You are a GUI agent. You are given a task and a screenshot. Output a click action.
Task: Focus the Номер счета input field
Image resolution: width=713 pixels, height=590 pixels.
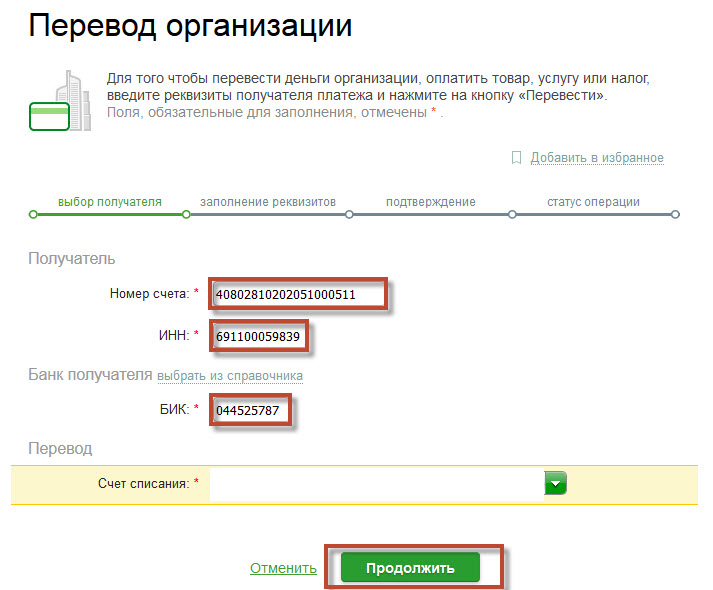tap(297, 294)
